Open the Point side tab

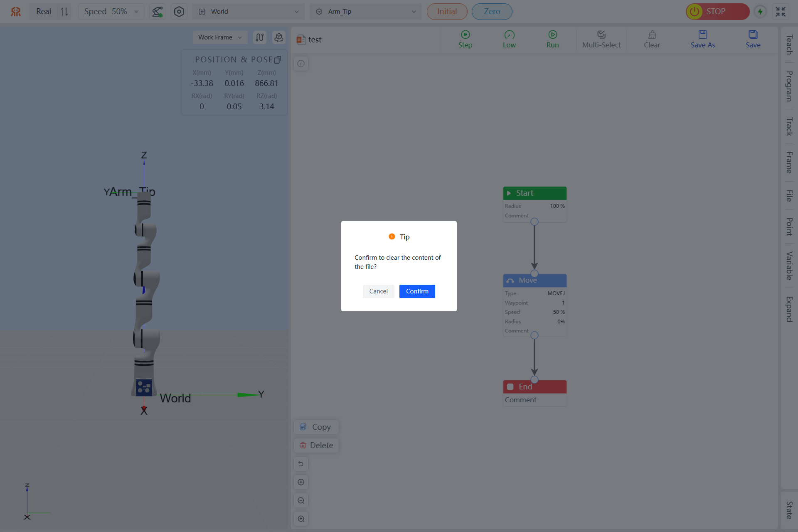(x=789, y=227)
